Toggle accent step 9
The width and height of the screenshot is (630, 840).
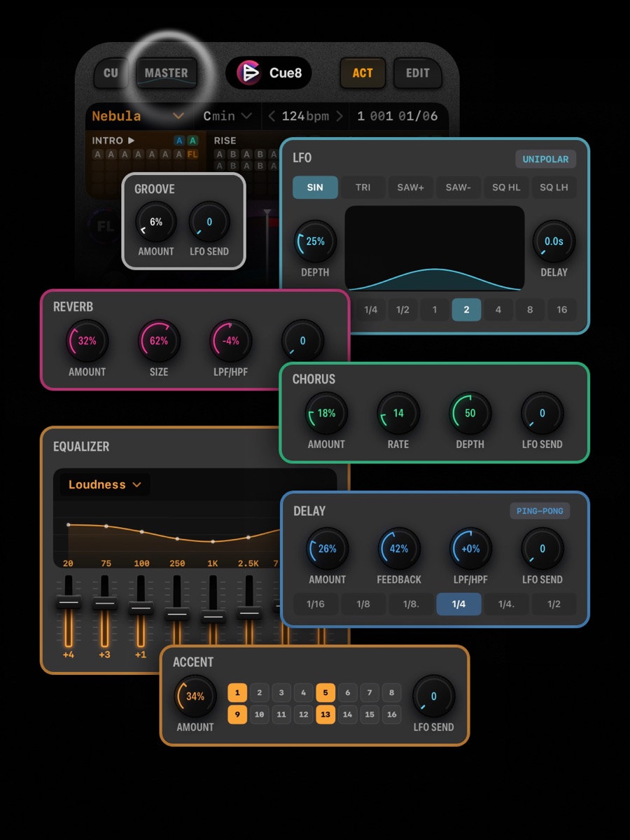pyautogui.click(x=237, y=715)
